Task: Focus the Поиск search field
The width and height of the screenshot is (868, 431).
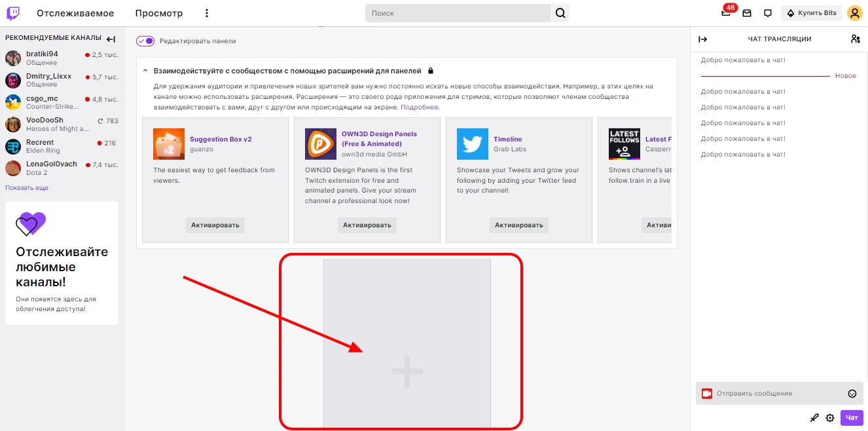Action: click(x=458, y=13)
